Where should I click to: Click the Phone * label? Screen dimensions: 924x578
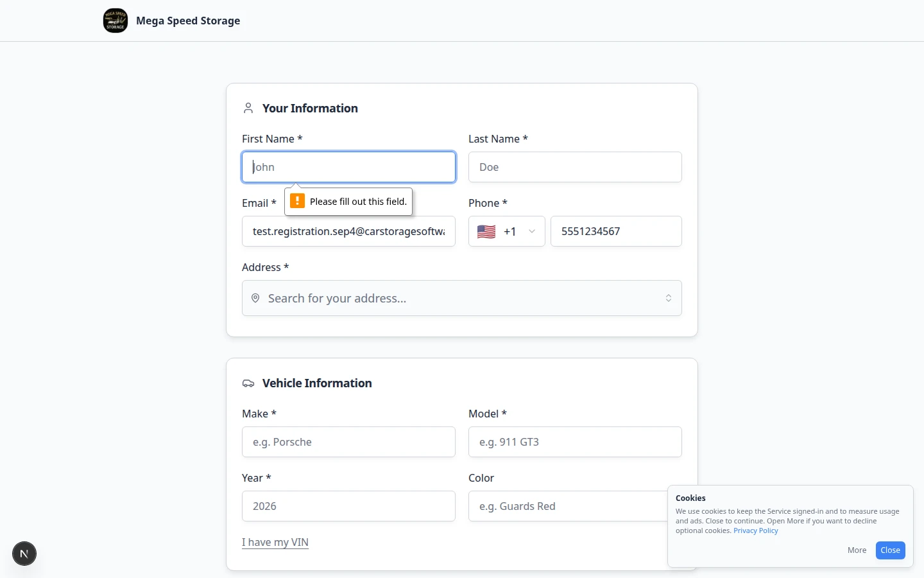click(488, 203)
